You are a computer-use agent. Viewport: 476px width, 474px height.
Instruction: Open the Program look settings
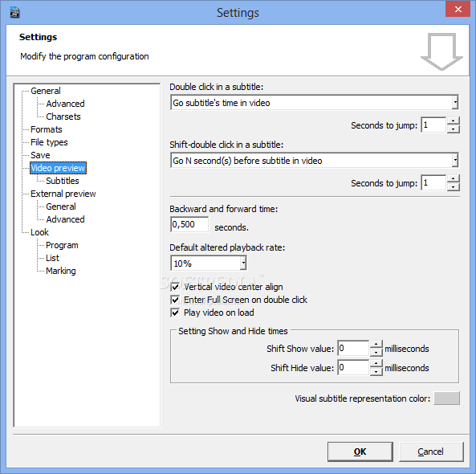62,245
